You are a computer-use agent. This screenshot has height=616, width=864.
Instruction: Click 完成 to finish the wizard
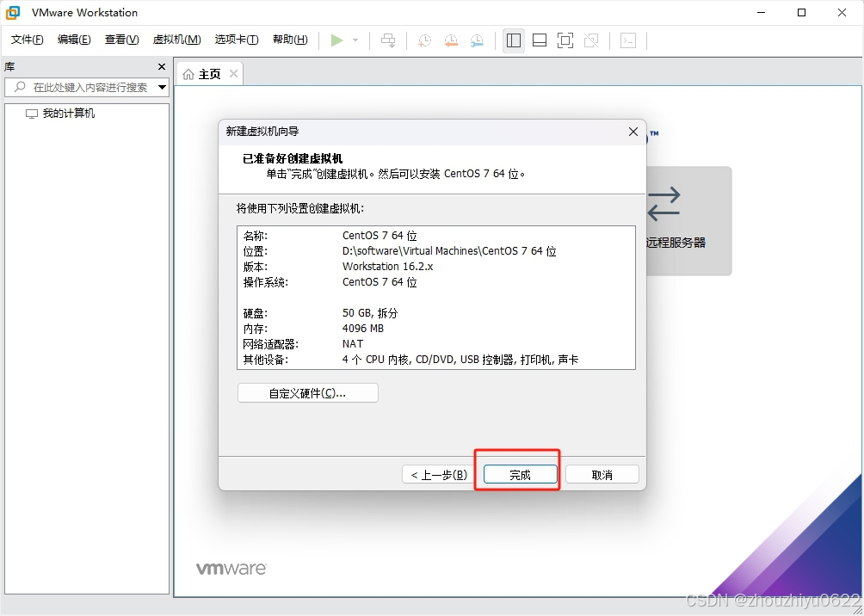click(520, 474)
